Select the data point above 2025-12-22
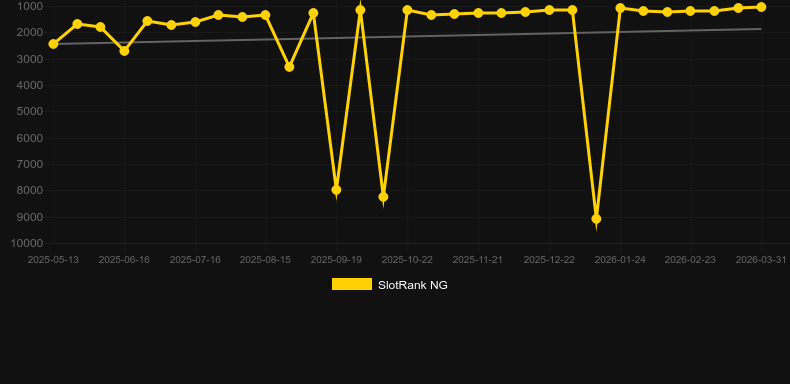790x384 pixels. point(549,10)
